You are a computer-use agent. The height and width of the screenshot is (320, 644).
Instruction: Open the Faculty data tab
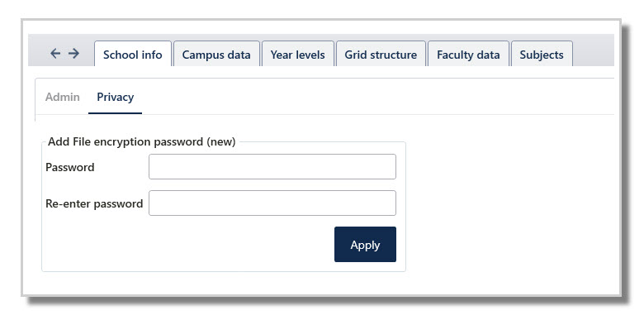point(468,54)
